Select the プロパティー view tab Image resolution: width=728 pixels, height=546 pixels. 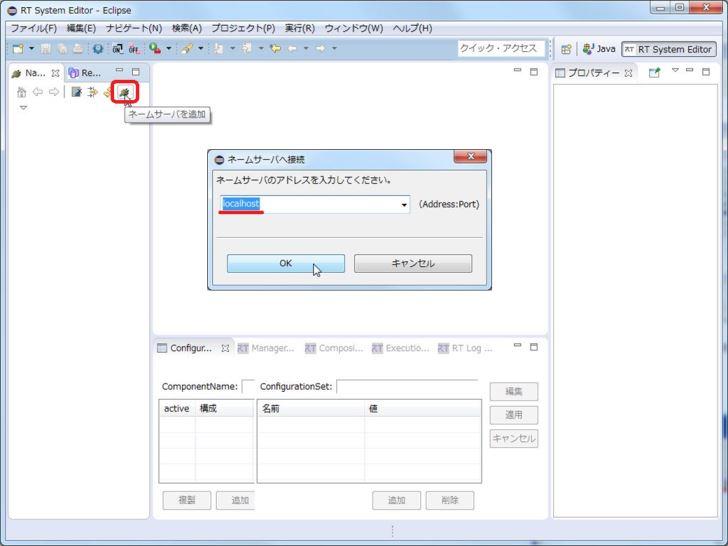point(594,73)
